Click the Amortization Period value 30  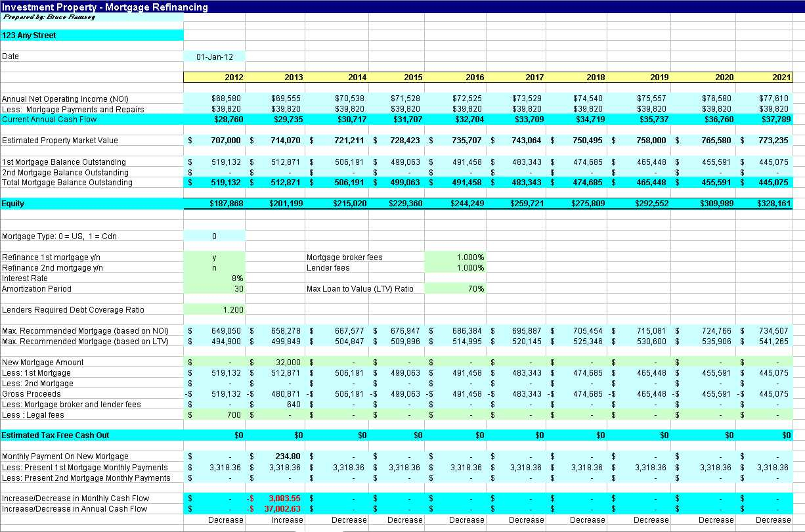[x=223, y=288]
